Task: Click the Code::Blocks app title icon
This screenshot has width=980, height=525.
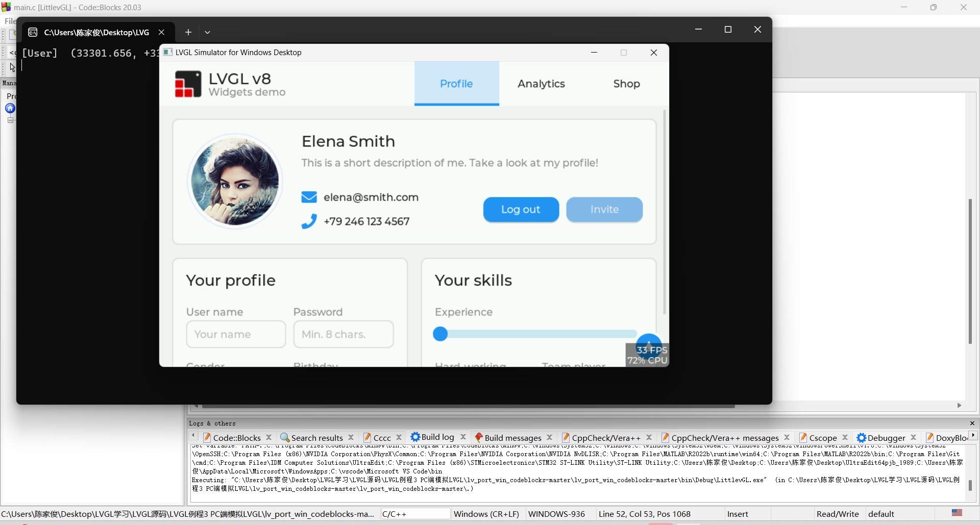Action: pos(6,7)
